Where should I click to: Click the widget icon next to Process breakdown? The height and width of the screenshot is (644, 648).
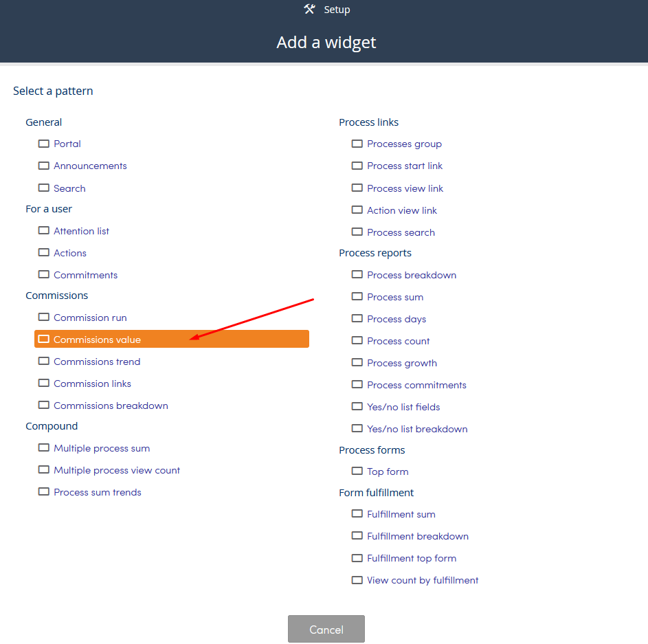click(x=357, y=274)
